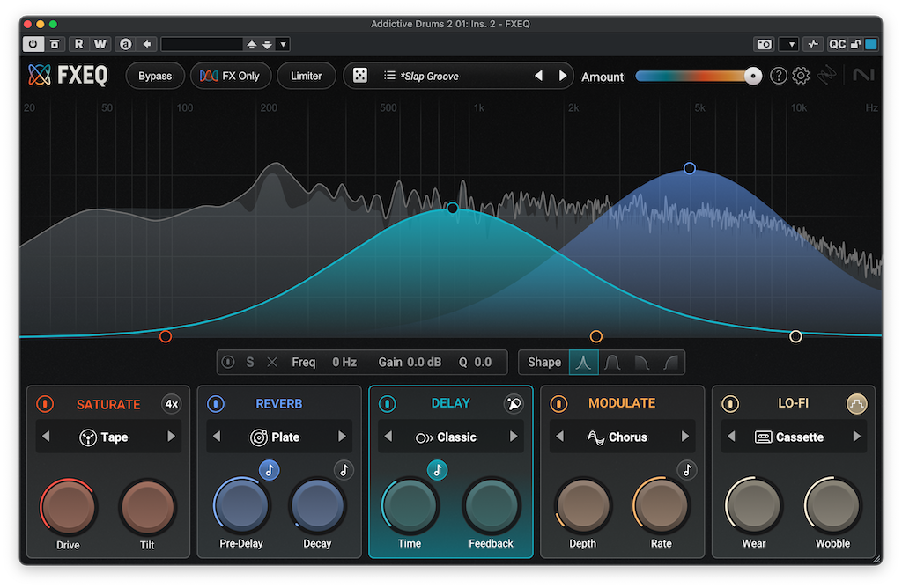
Task: Select the wide band filter shape
Action: click(x=613, y=362)
